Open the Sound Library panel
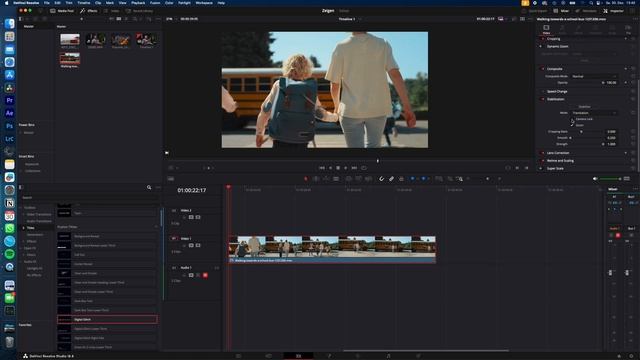 coord(140,11)
